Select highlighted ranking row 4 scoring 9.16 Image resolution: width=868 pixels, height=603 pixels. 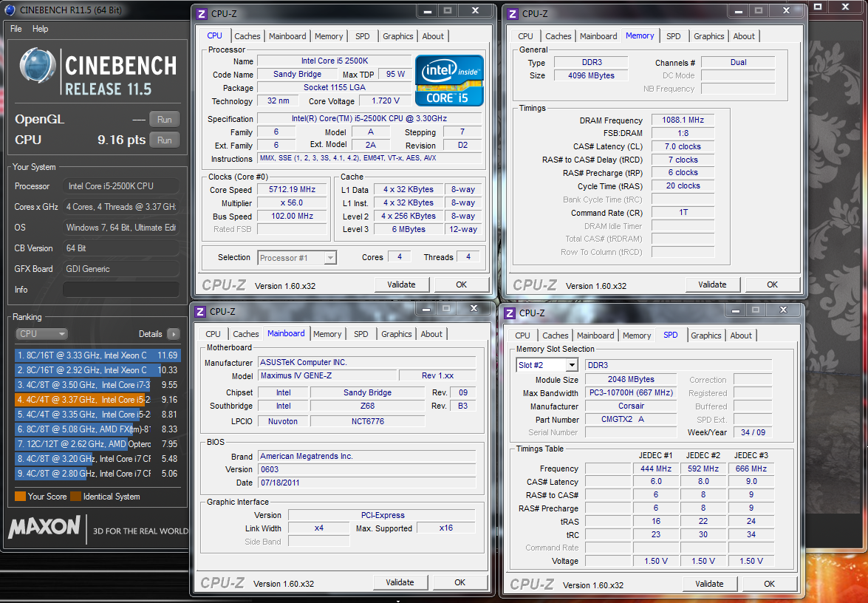click(98, 399)
